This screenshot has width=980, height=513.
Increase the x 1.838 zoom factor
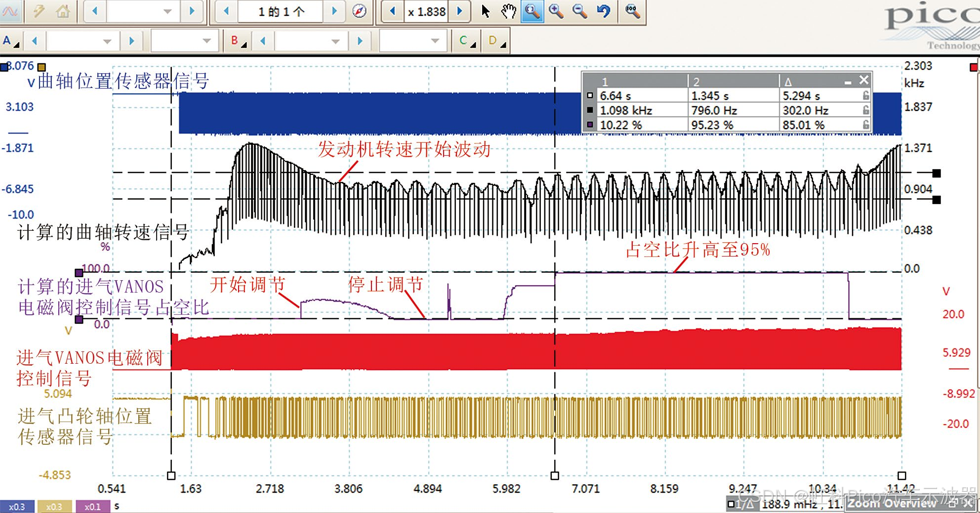[x=460, y=11]
